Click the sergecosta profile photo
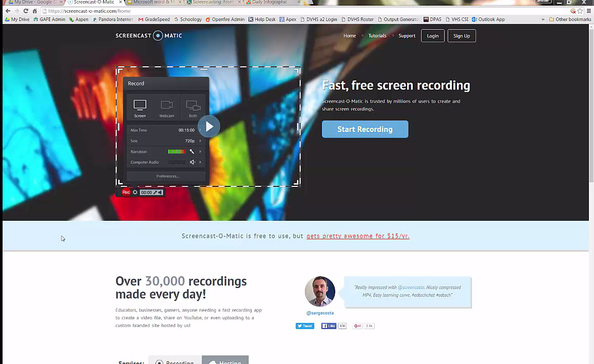 click(320, 291)
